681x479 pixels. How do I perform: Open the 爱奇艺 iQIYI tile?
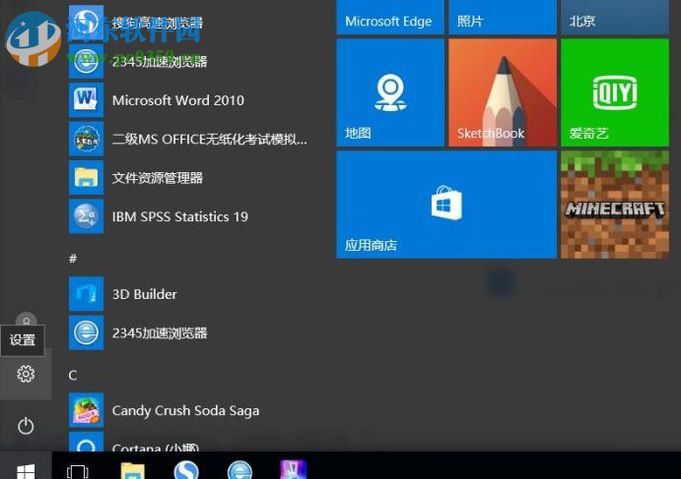point(615,92)
